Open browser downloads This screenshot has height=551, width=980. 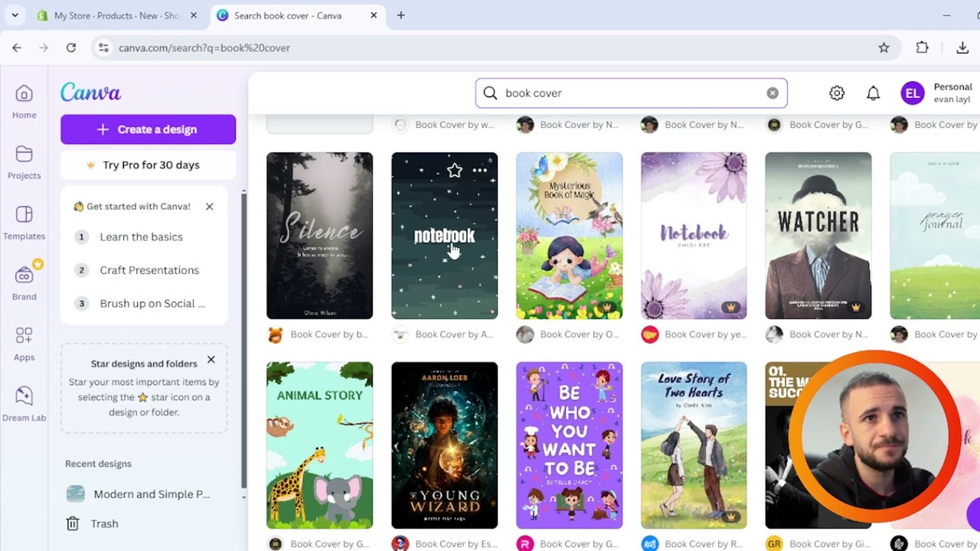pos(962,47)
